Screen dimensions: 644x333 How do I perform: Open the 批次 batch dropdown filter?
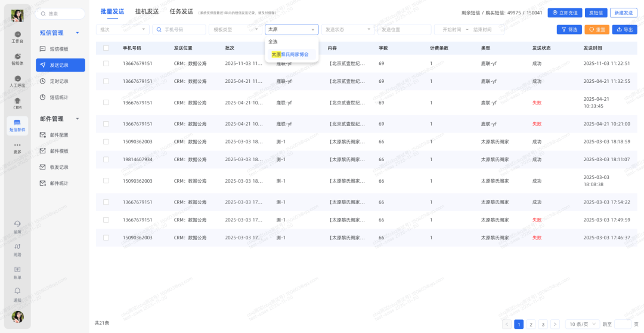(122, 29)
